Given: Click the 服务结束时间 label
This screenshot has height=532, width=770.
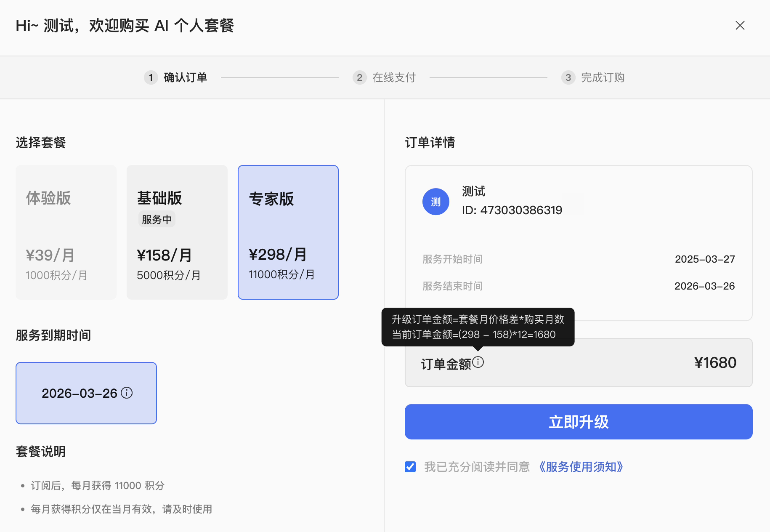Looking at the screenshot, I should pos(452,286).
